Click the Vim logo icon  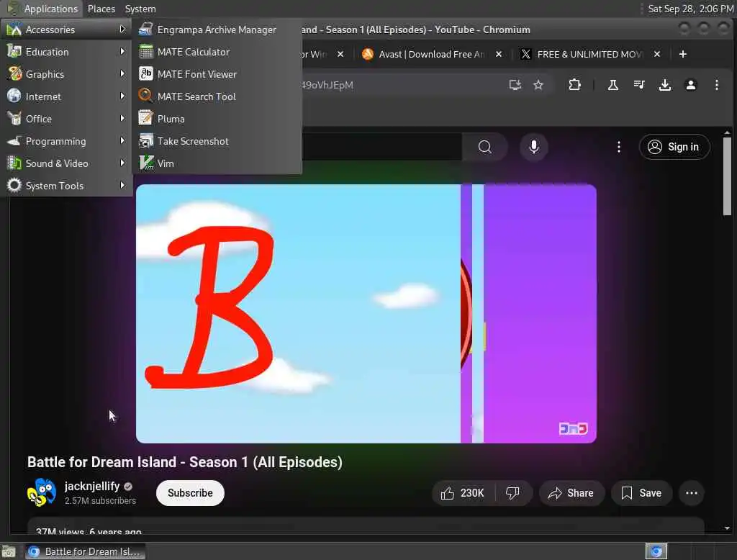(x=146, y=163)
